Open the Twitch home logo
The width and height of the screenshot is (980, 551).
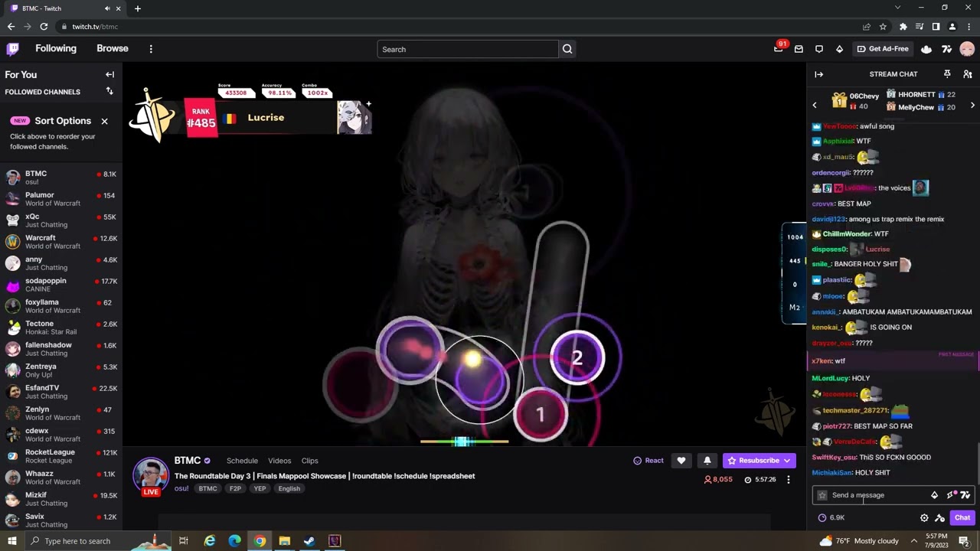point(12,49)
